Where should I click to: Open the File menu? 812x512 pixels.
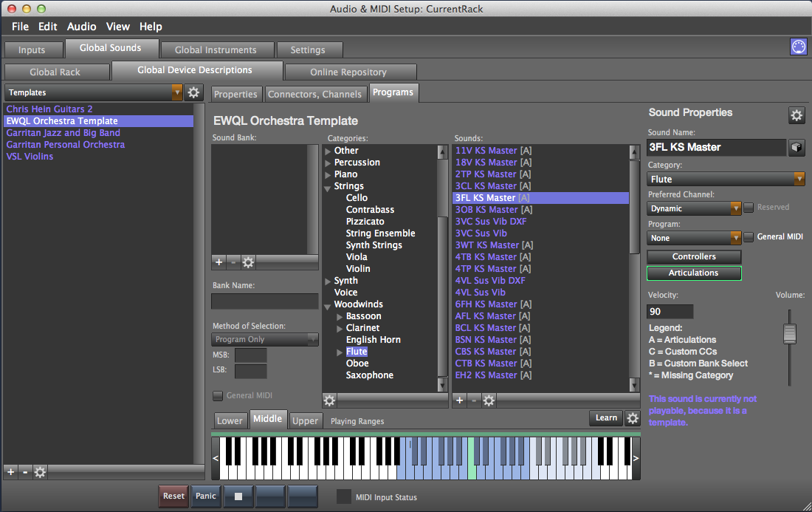[20, 27]
